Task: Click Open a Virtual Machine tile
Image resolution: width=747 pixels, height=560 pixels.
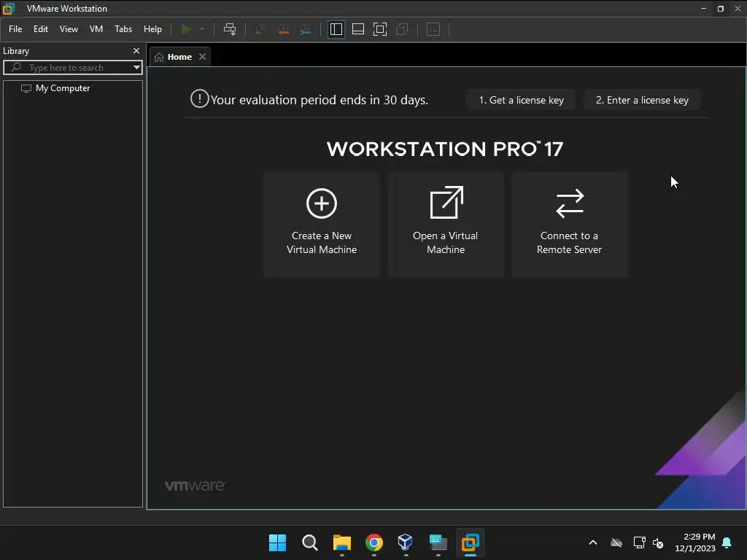Action: 446,225
